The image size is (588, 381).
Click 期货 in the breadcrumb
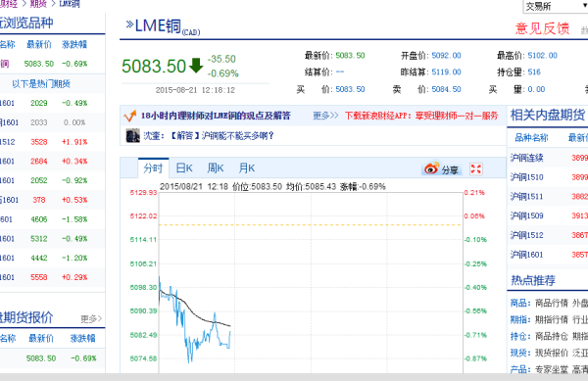point(38,4)
